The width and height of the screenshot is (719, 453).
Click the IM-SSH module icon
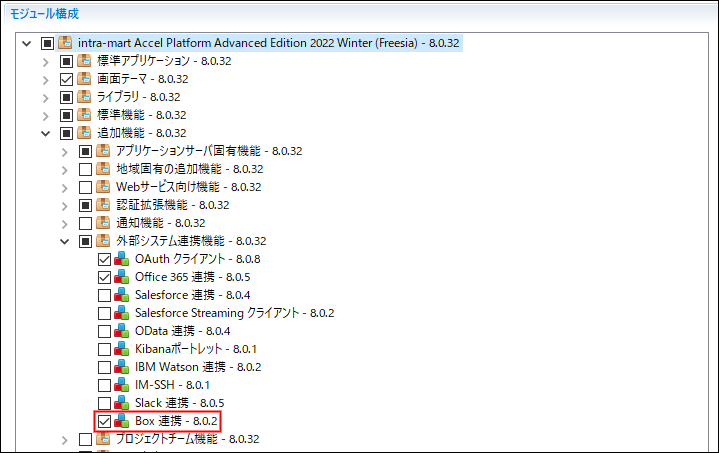tap(122, 385)
